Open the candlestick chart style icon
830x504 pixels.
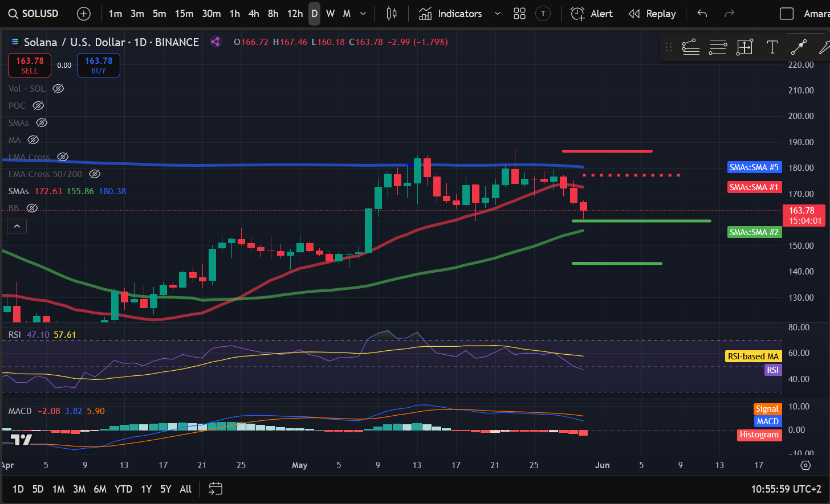[x=392, y=14]
